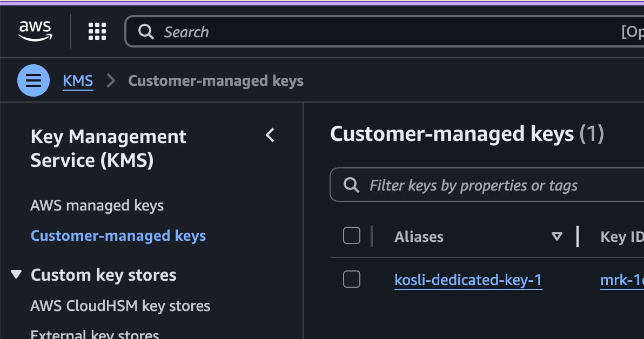This screenshot has height=339, width=644.
Task: Open the kosli-dedicated-key-1 alias link
Action: tap(468, 280)
